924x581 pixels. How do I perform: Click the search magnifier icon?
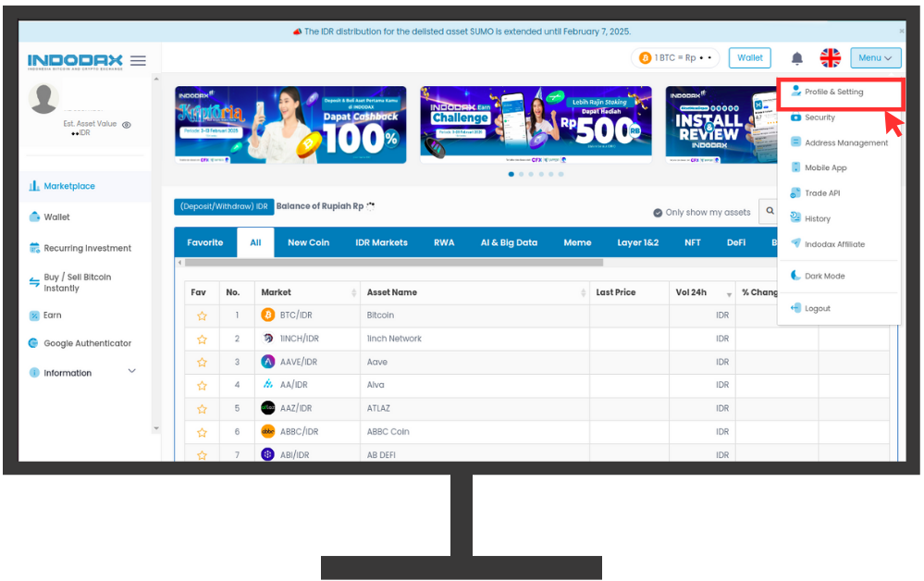(770, 212)
